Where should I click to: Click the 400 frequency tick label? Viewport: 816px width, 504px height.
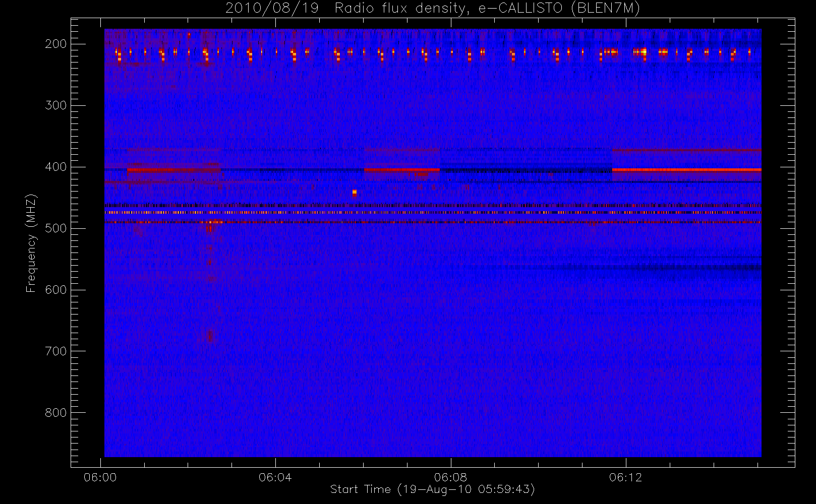[x=56, y=167]
